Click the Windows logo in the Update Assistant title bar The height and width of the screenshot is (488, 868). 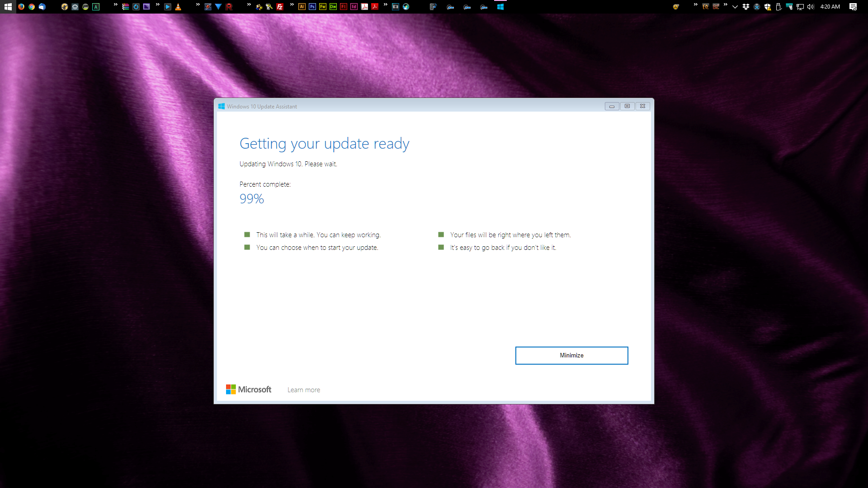tap(222, 107)
